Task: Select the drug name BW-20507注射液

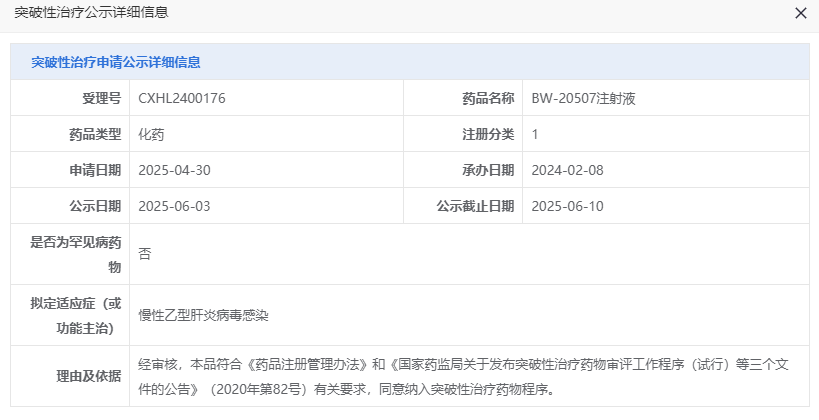Action: (x=583, y=98)
